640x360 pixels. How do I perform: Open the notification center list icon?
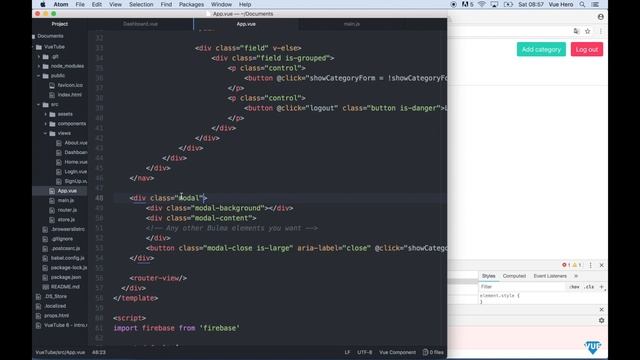pyautogui.click(x=595, y=4)
